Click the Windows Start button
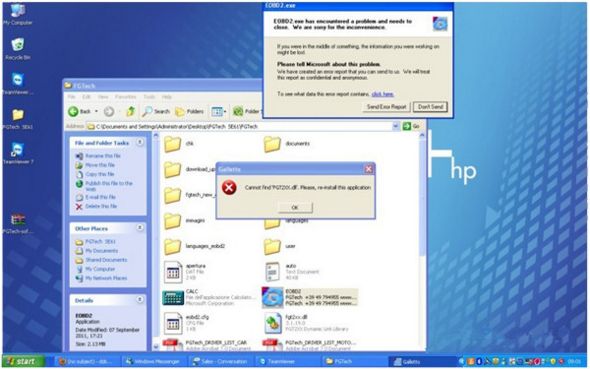 pyautogui.click(x=23, y=361)
